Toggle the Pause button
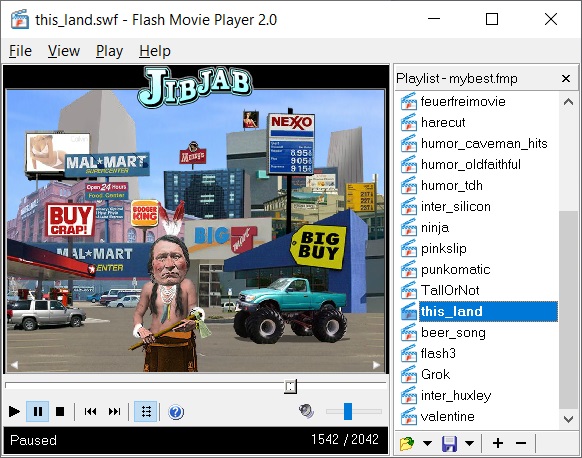 coord(37,411)
